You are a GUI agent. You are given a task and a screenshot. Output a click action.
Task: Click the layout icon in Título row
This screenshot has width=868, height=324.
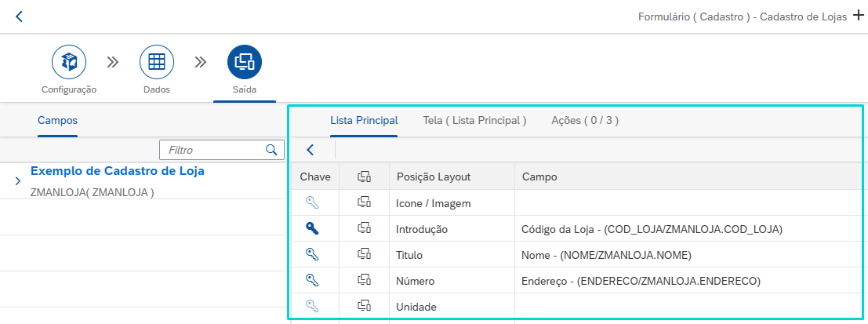coord(364,255)
